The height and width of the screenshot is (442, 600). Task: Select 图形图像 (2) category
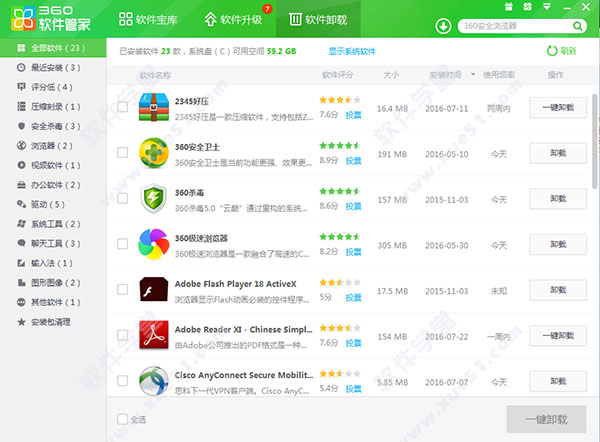[x=53, y=283]
